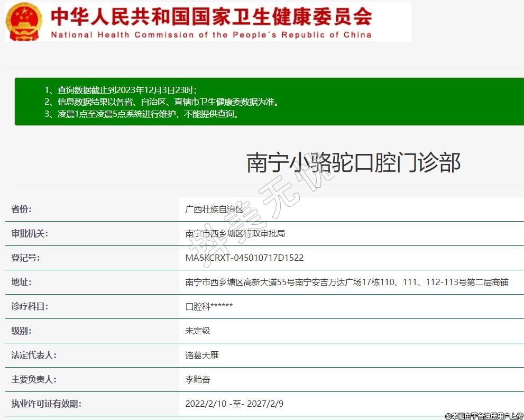Screen dimensions: 524x420
Task: Click the clinic heading 南宁小骆驼口腔门诊部
Action: coord(353,162)
